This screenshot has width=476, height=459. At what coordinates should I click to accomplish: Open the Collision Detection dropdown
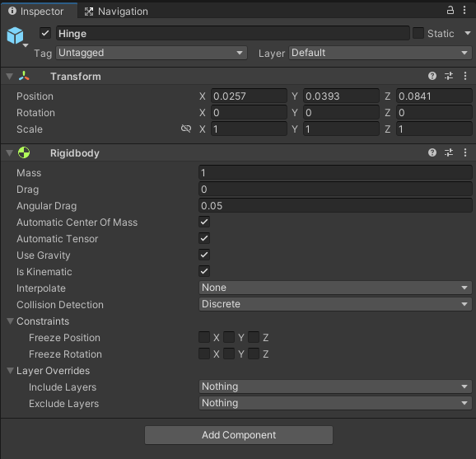coord(335,304)
